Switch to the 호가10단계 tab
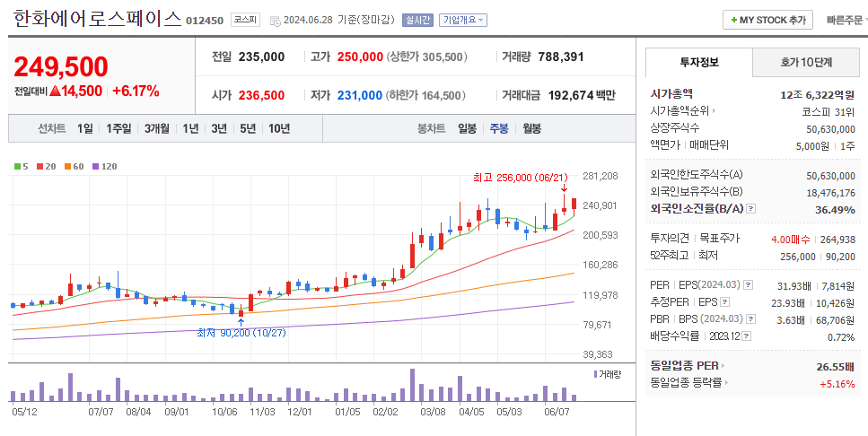Image resolution: width=868 pixels, height=436 pixels. pyautogui.click(x=806, y=62)
